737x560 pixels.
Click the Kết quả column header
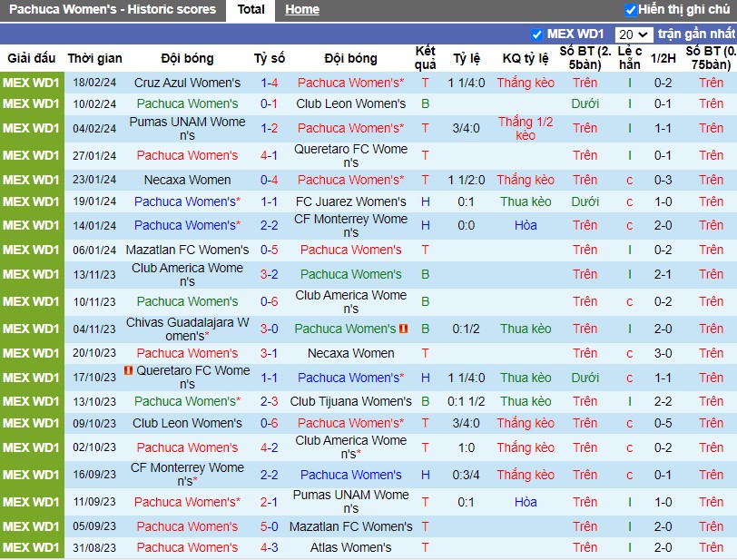[x=425, y=58]
